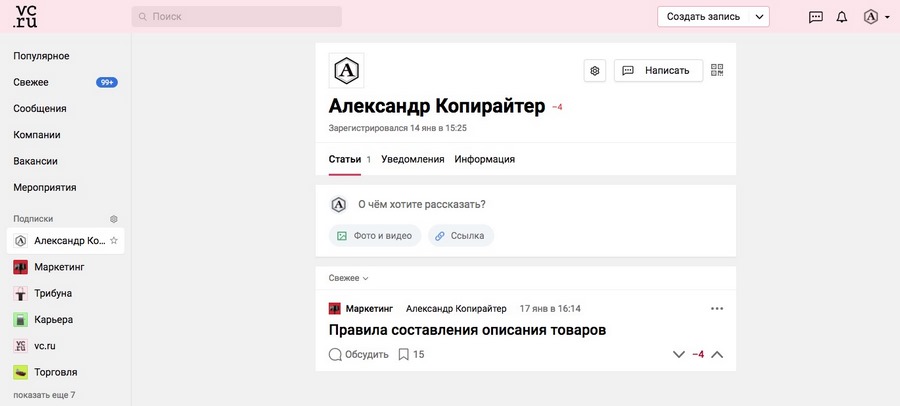Image resolution: width=900 pixels, height=406 pixels.
Task: Click the Торговля subscription icon
Action: coord(21,372)
